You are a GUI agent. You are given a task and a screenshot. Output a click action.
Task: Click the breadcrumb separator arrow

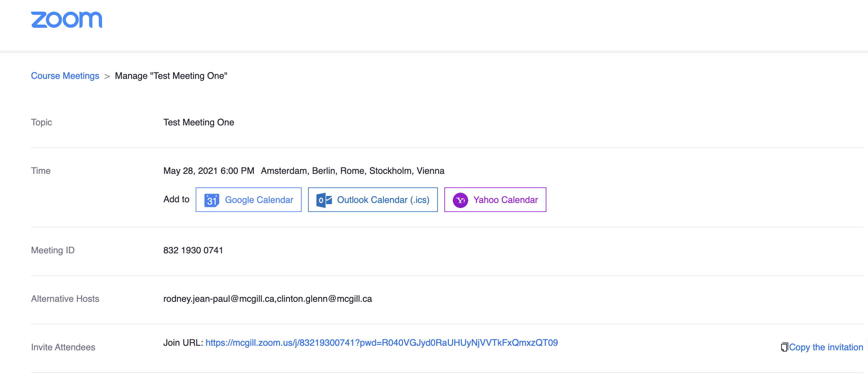(107, 77)
